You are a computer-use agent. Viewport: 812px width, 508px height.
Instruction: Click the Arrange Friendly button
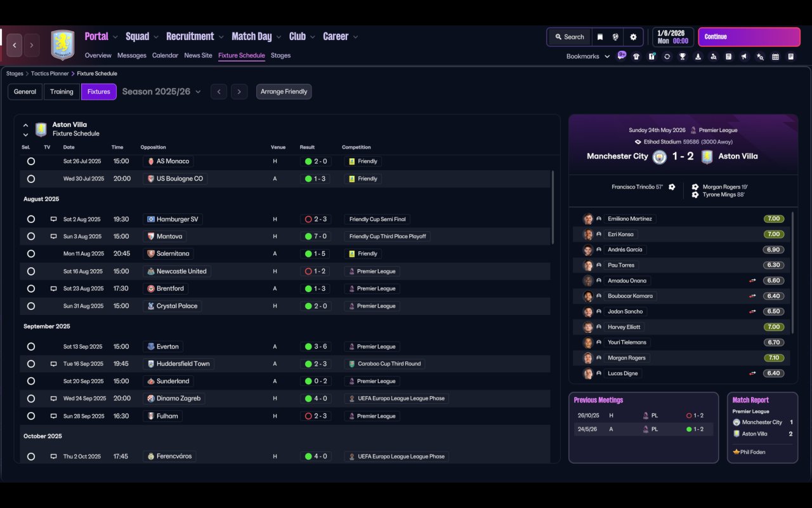(284, 91)
